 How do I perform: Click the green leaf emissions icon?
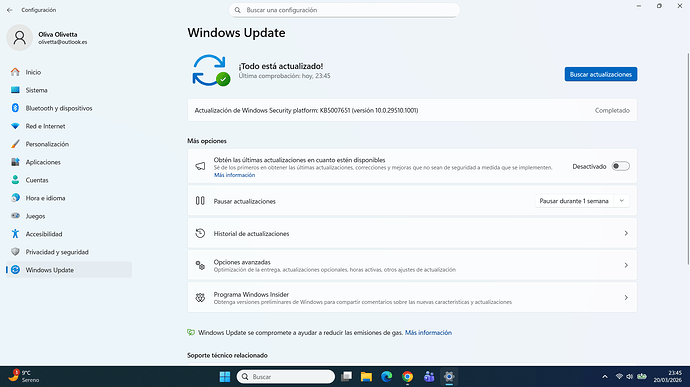click(191, 332)
